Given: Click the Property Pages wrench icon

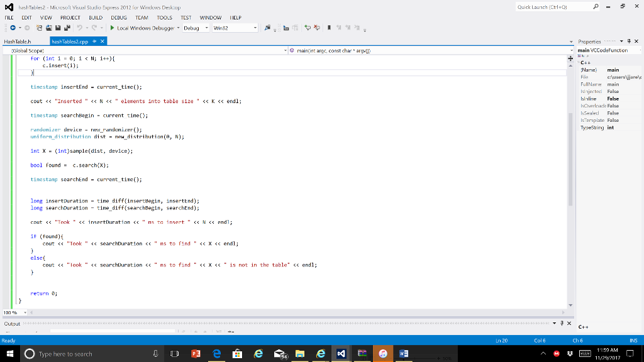Looking at the screenshot, I should 588,56.
